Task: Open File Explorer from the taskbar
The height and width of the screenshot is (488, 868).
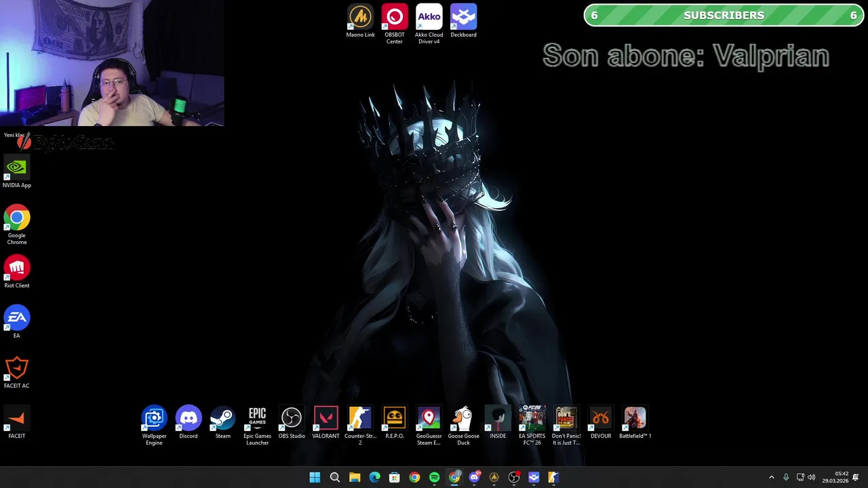Action: [355, 477]
